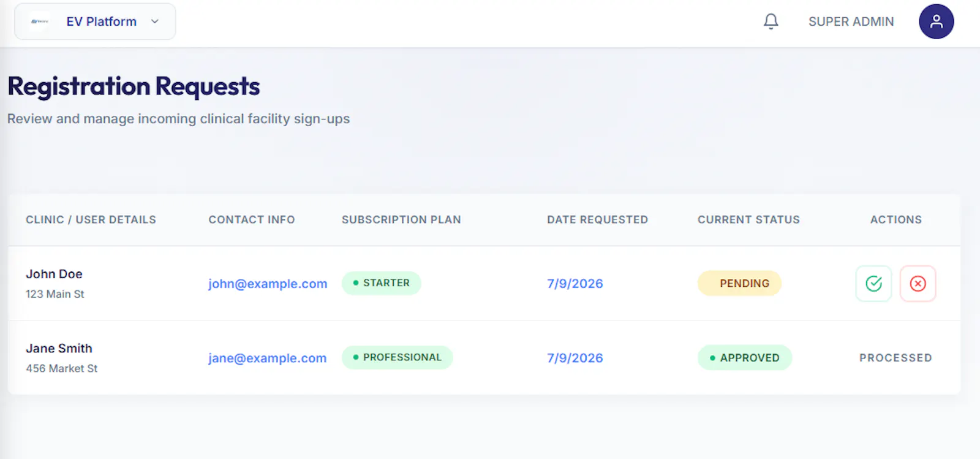Sort by Date Requested column header

tap(597, 219)
